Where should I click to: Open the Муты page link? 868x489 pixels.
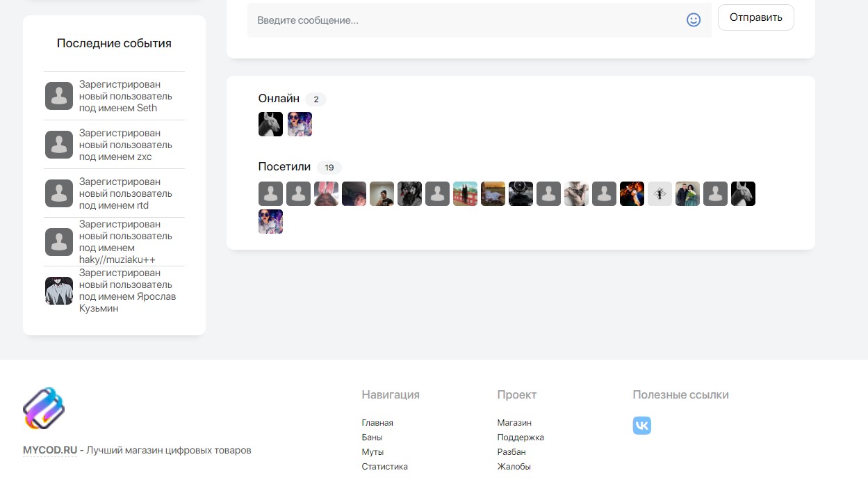(372, 452)
